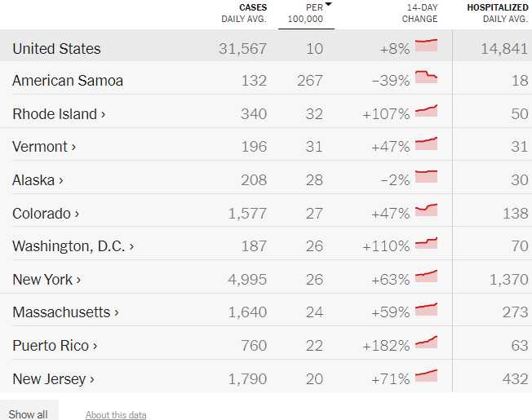Click the United States trend sparkline
Image resolution: width=532 pixels, height=420 pixels.
click(x=426, y=45)
